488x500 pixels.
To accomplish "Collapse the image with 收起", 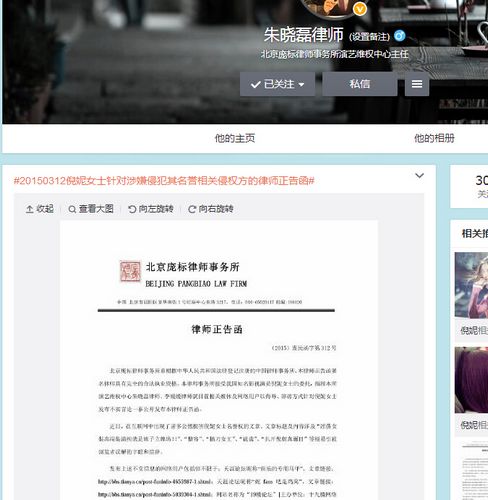I will click(40, 209).
